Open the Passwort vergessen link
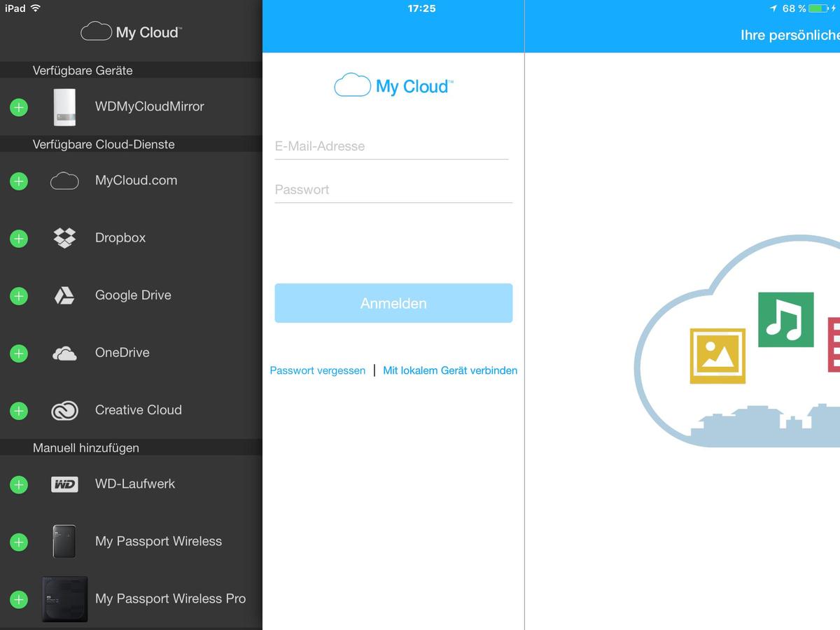The width and height of the screenshot is (840, 630). point(318,370)
